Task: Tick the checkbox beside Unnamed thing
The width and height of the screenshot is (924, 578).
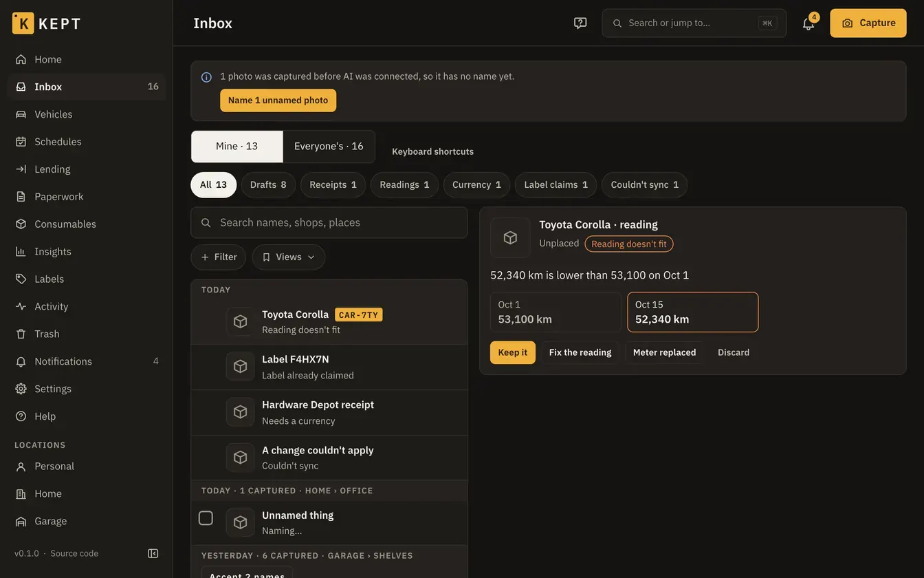Action: pos(206,518)
